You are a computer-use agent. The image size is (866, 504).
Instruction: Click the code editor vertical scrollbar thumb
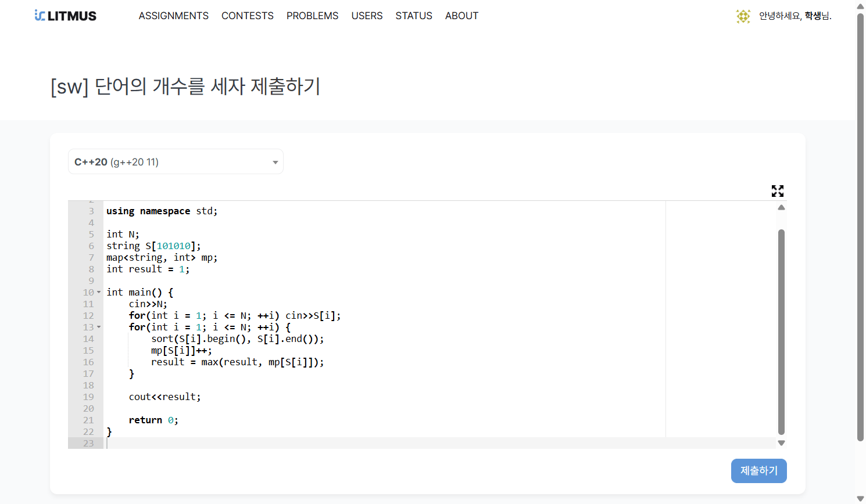(x=781, y=331)
